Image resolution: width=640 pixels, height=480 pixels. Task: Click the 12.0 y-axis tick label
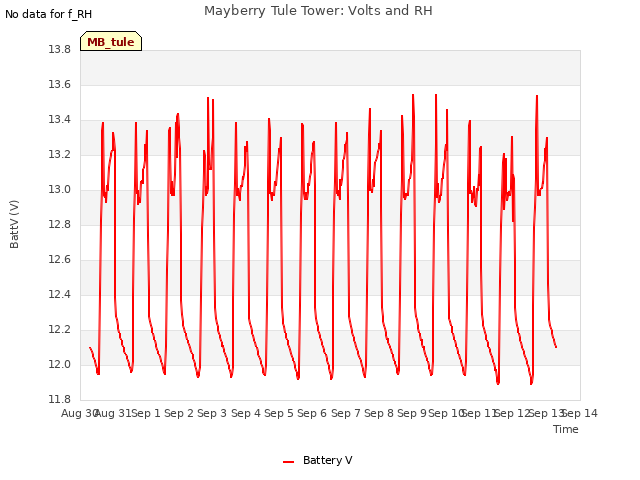(x=60, y=364)
